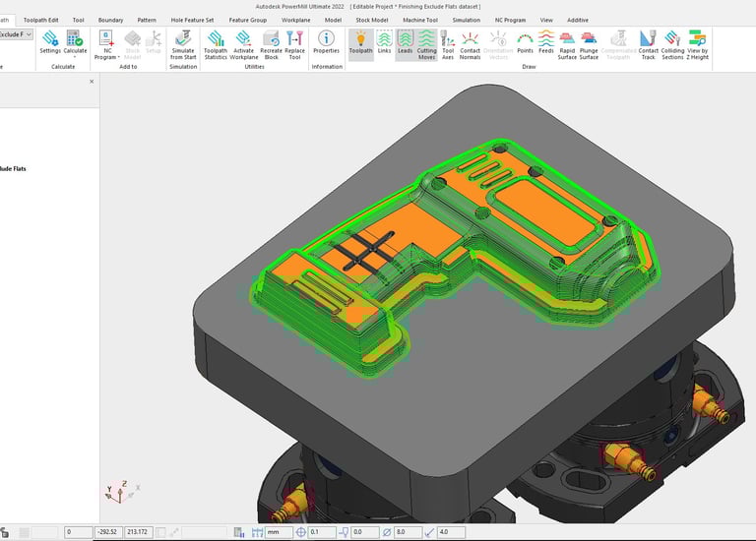Open the toolpath Properties information
Image resolution: width=756 pixels, height=541 pixels.
tap(327, 42)
